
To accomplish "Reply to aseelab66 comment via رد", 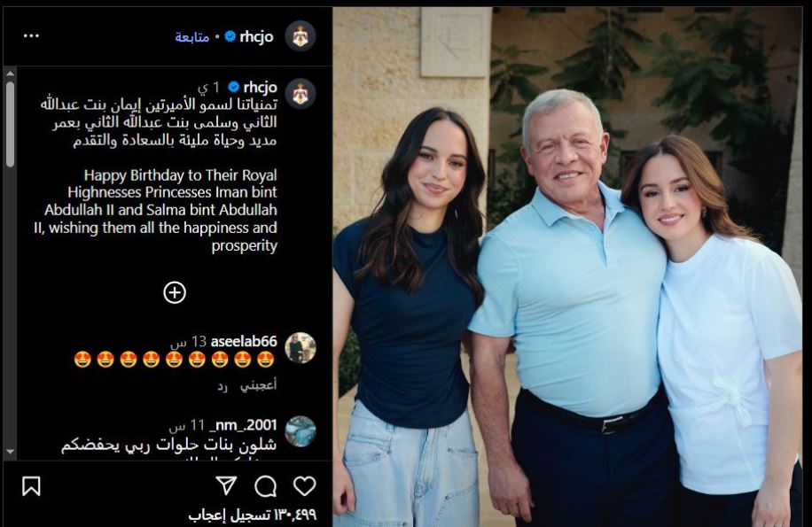I will pos(223,386).
